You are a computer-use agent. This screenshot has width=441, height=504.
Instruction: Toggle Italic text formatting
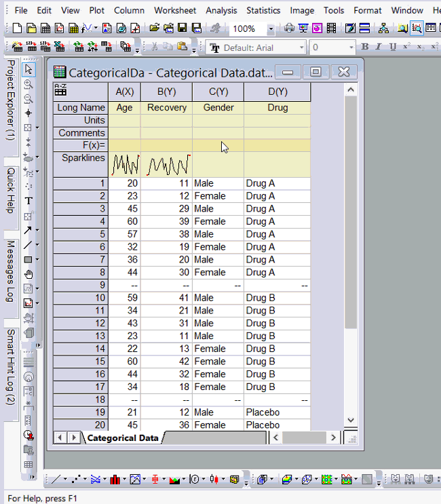coord(379,47)
